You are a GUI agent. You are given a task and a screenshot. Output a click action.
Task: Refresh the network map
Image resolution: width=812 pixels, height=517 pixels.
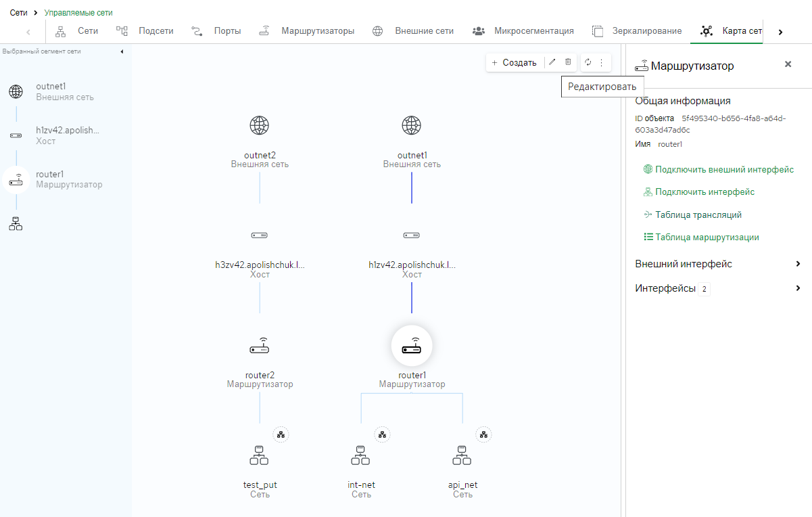(x=588, y=62)
